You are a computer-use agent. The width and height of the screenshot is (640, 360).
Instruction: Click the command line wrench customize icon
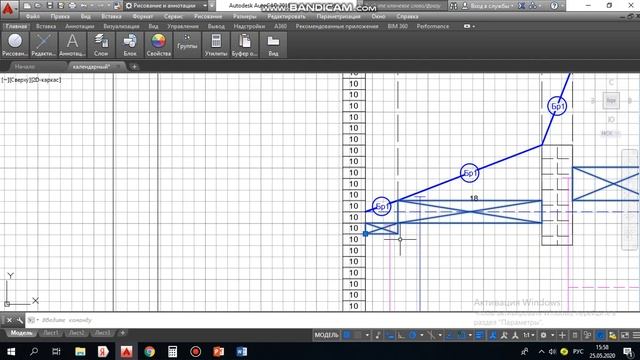click(x=19, y=320)
